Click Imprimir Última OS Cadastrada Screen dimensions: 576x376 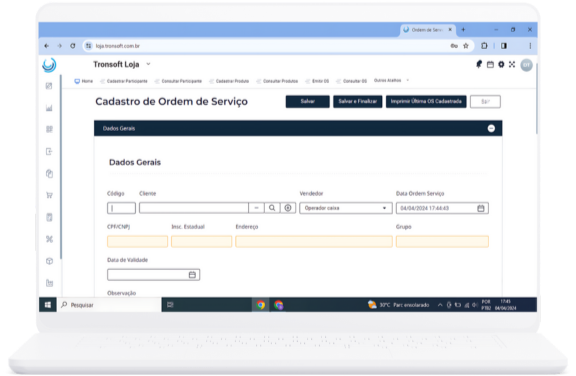426,101
